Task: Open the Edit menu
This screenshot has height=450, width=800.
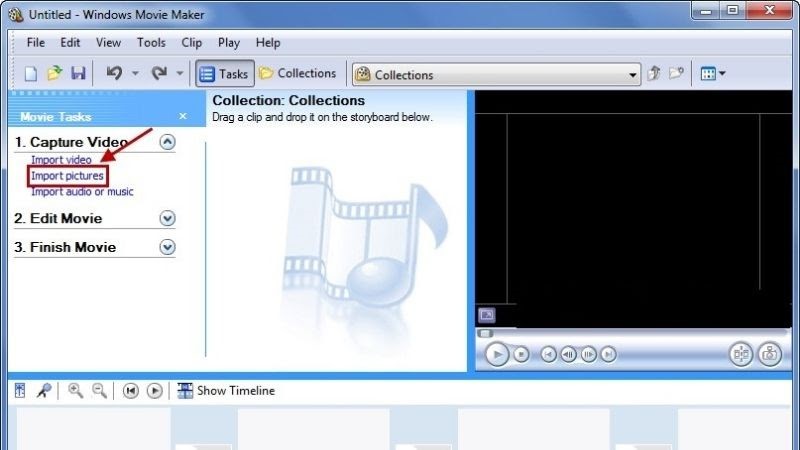Action: coord(70,43)
